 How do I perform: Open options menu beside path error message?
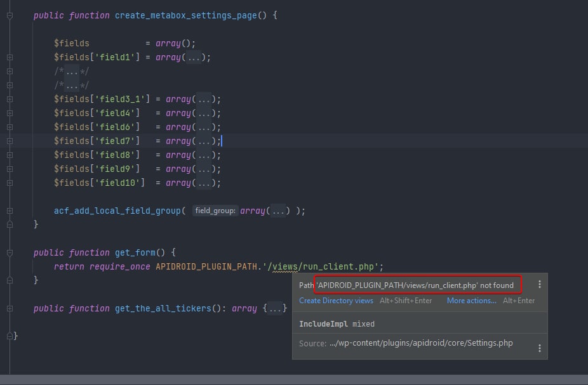(540, 285)
